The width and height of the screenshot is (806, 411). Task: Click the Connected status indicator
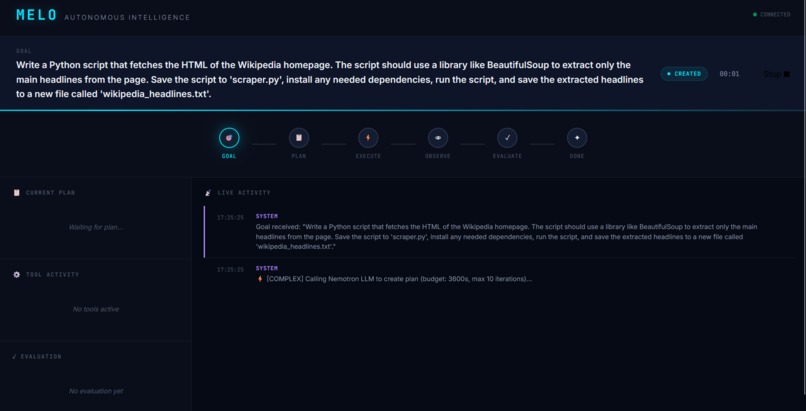[x=772, y=14]
